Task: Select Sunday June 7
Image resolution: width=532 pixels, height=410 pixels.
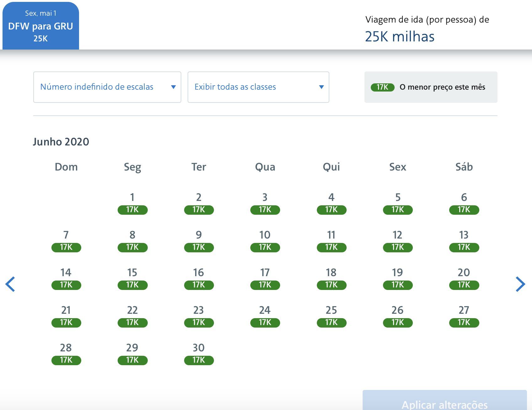Action: tap(66, 241)
